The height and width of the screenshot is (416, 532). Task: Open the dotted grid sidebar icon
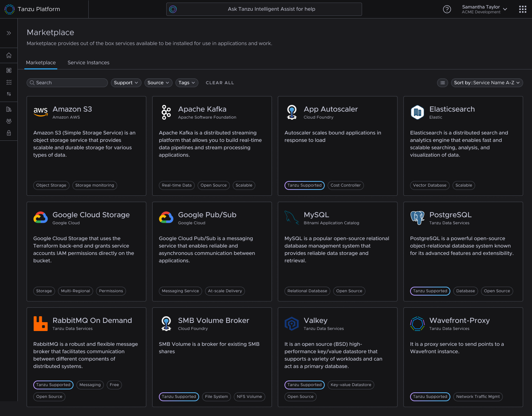pos(9,82)
